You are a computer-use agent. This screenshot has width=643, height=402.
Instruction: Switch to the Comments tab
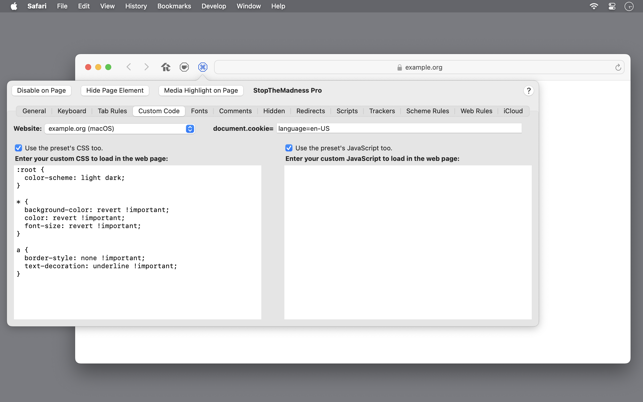pos(235,111)
